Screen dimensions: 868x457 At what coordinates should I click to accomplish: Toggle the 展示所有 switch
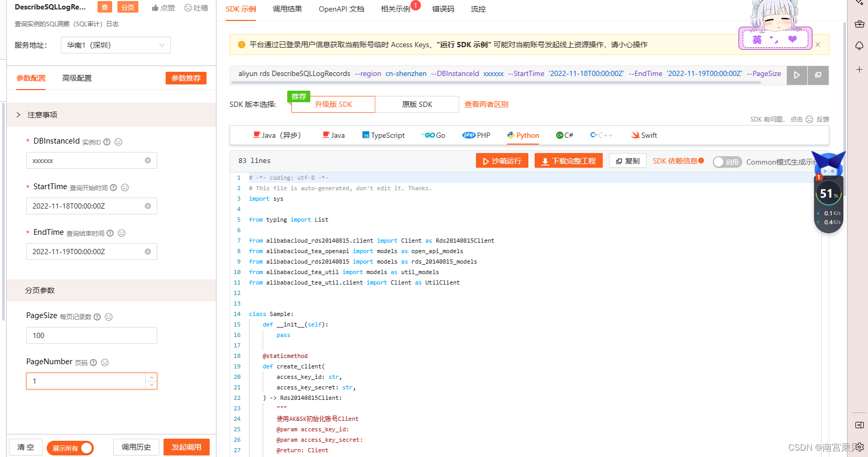pyautogui.click(x=70, y=448)
